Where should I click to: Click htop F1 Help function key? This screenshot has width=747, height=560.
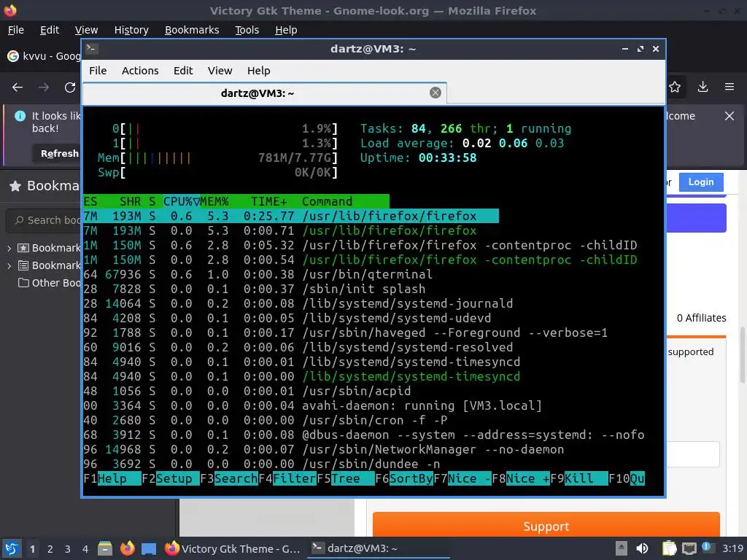(112, 478)
